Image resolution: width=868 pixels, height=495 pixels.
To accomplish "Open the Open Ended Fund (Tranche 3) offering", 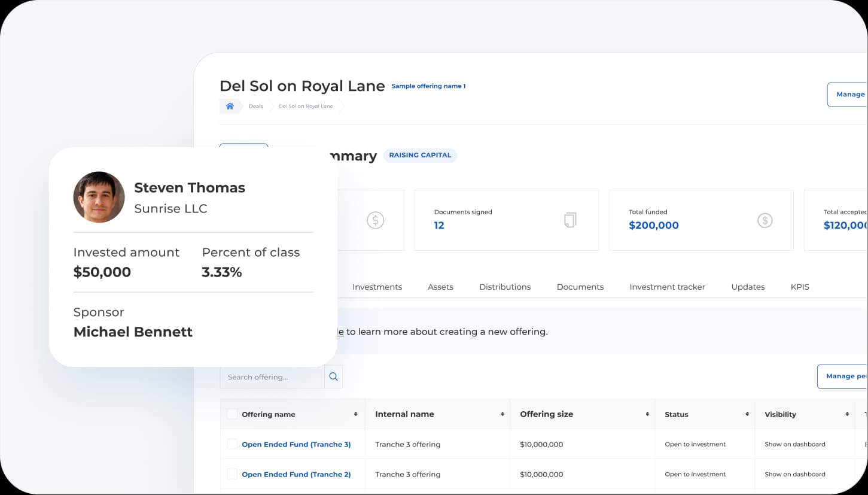I will pos(296,444).
